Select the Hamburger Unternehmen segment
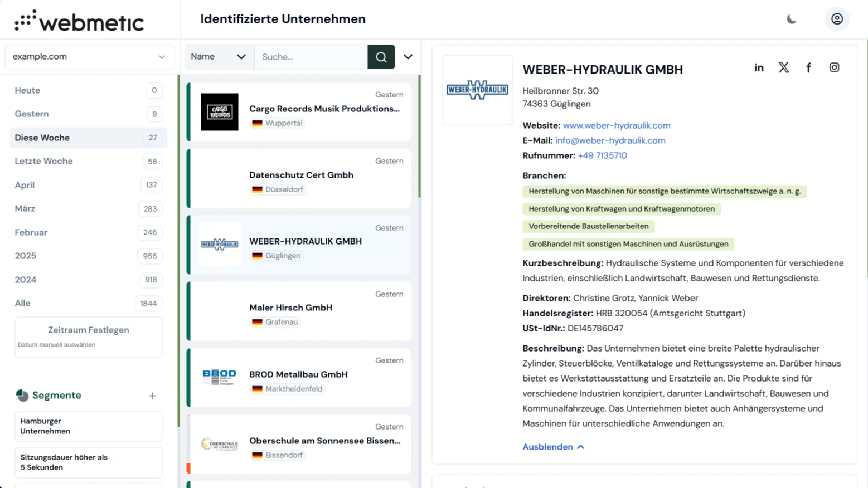The image size is (868, 488). coord(88,426)
